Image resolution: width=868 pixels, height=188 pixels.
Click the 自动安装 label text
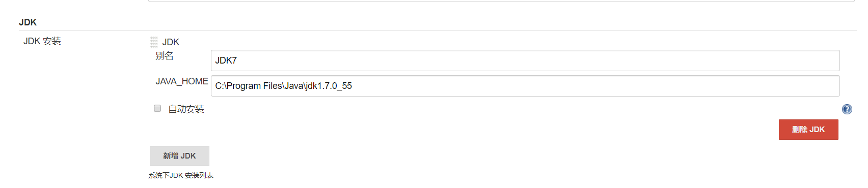186,109
